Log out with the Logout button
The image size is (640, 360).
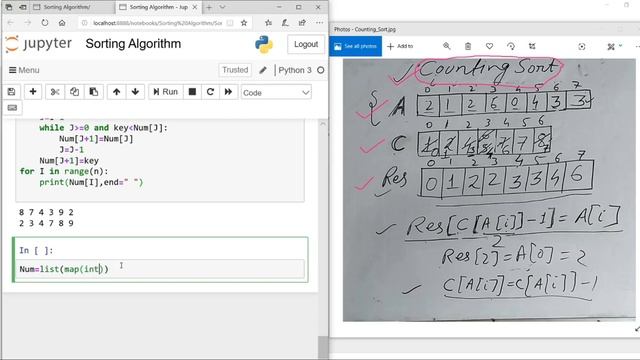[306, 44]
